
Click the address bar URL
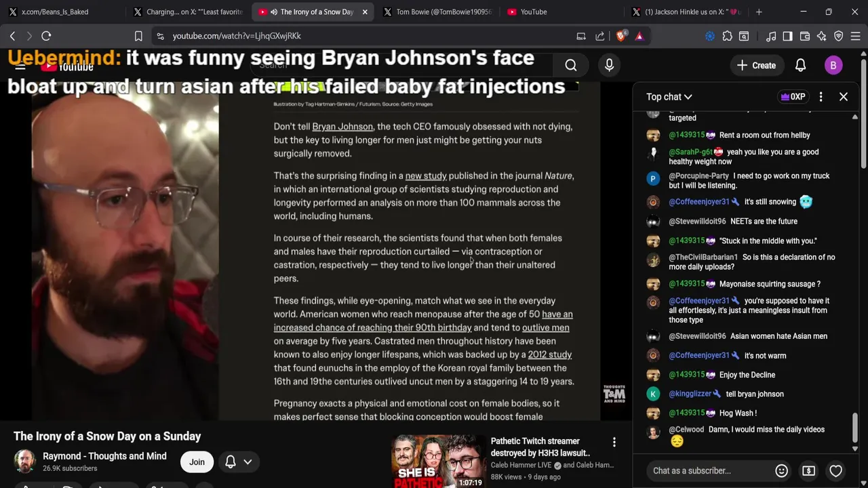[x=237, y=36]
